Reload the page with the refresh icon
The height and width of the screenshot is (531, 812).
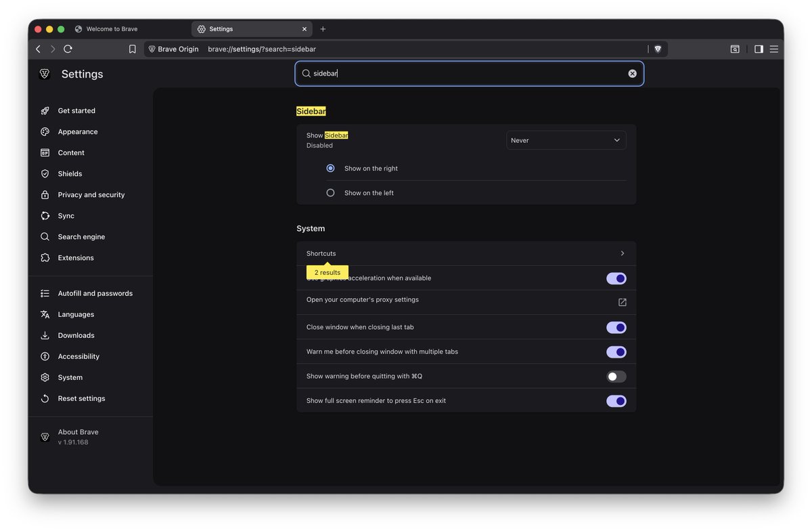click(68, 49)
